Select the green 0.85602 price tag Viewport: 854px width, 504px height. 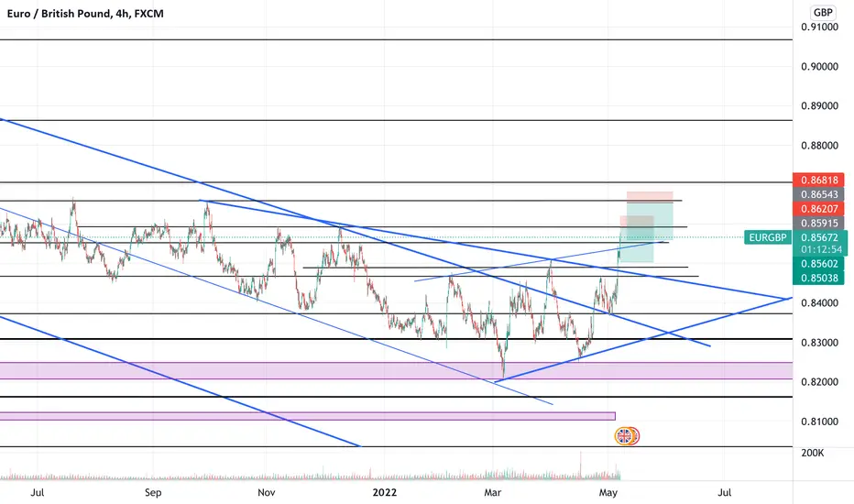pos(818,264)
